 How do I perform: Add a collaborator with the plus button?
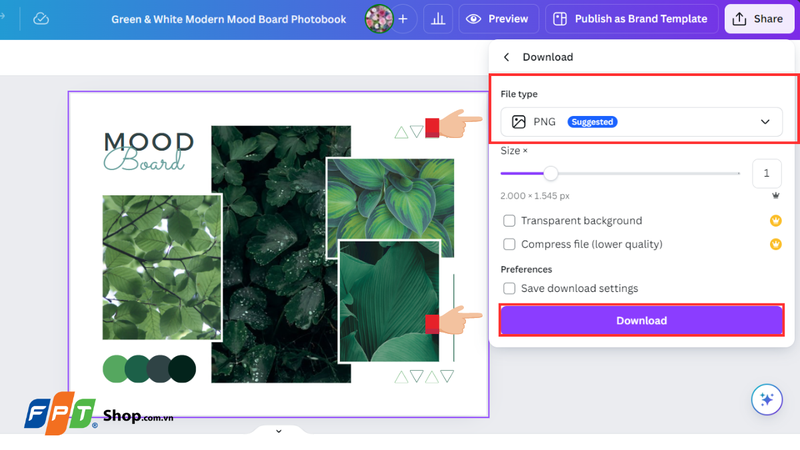point(403,19)
